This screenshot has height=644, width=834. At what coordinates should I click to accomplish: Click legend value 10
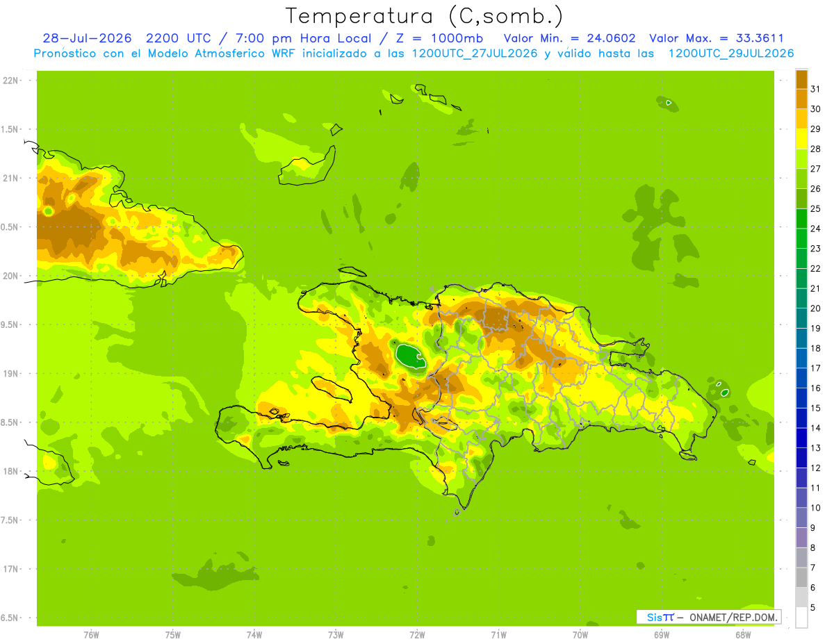816,508
